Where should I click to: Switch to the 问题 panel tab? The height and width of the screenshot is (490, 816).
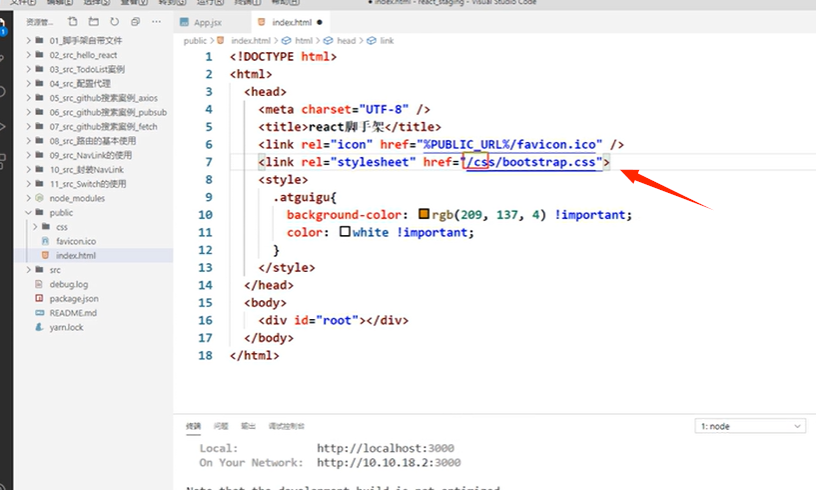tap(221, 426)
